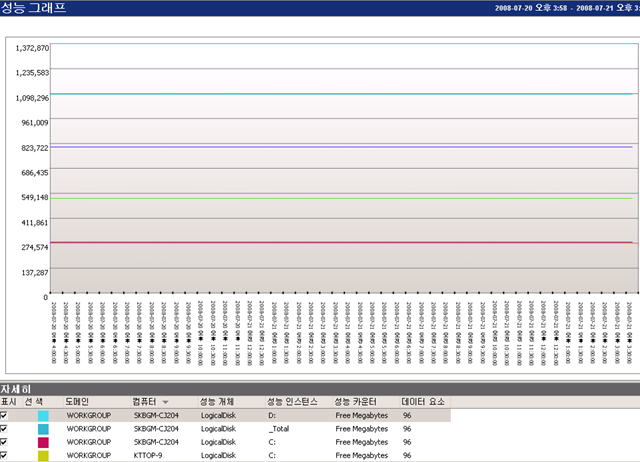640x462 pixels.
Task: Click the 표시 column header
Action: [9, 402]
